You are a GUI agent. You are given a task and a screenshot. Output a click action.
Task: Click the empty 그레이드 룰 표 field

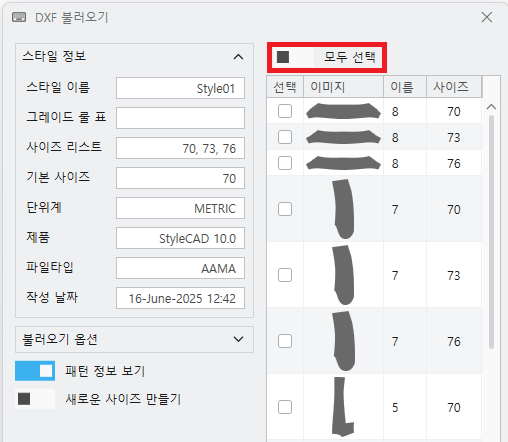pos(180,118)
